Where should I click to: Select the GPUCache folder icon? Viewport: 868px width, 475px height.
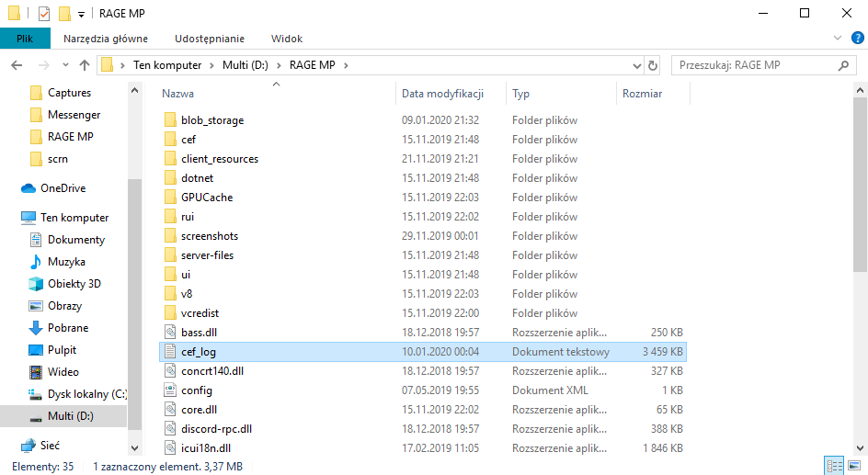[x=170, y=198]
